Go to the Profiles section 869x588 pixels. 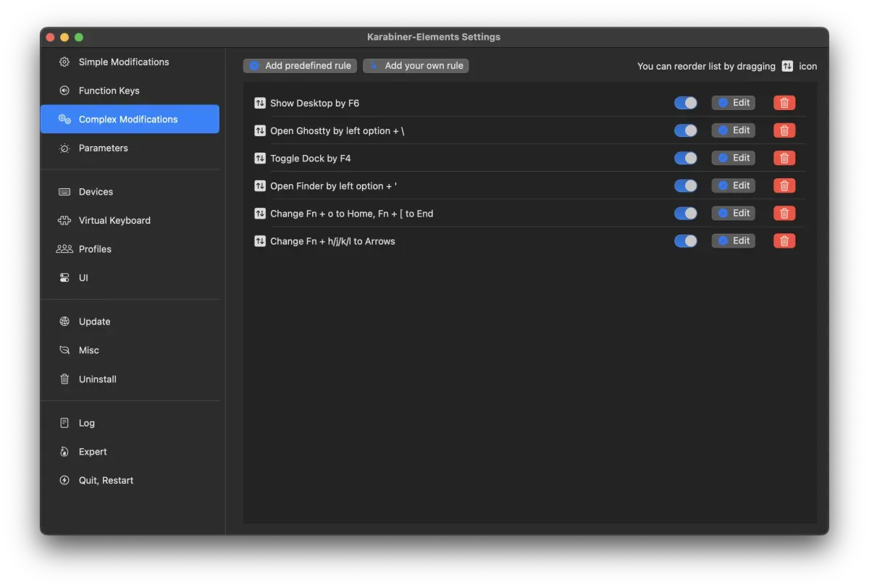pos(95,249)
